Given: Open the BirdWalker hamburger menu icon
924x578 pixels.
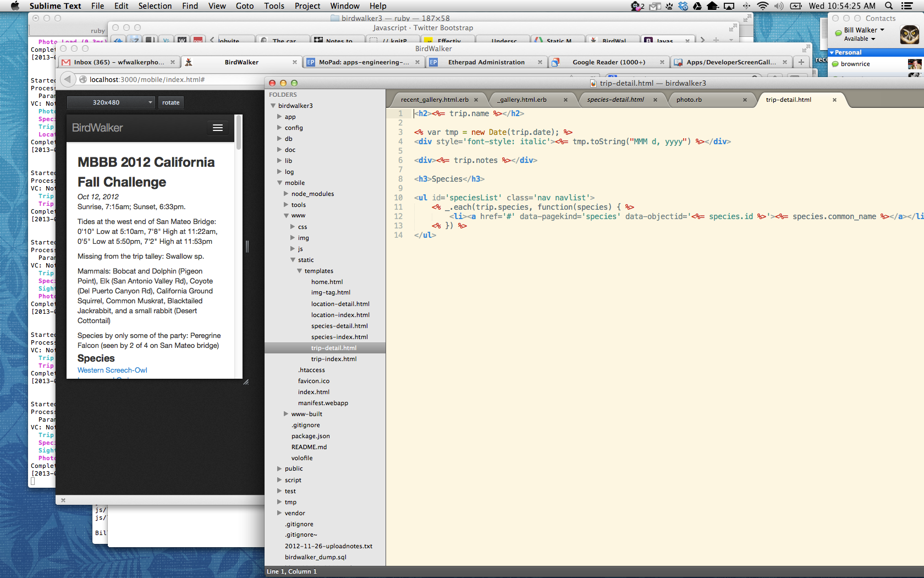Looking at the screenshot, I should click(218, 128).
